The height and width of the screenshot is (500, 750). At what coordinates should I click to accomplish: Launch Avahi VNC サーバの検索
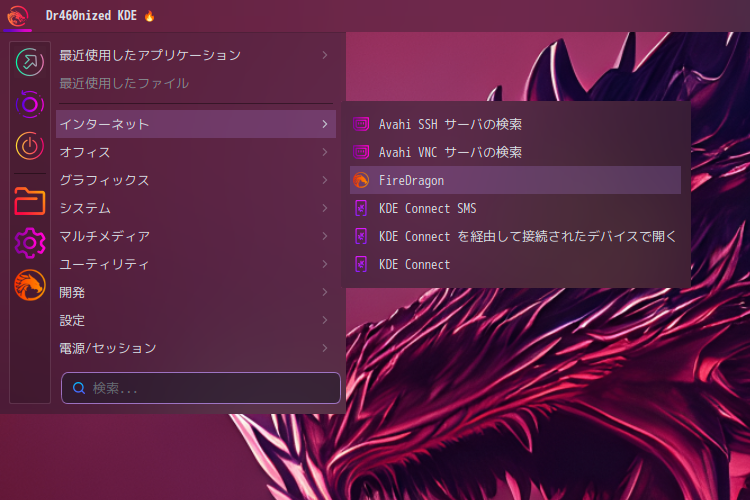(x=515, y=152)
